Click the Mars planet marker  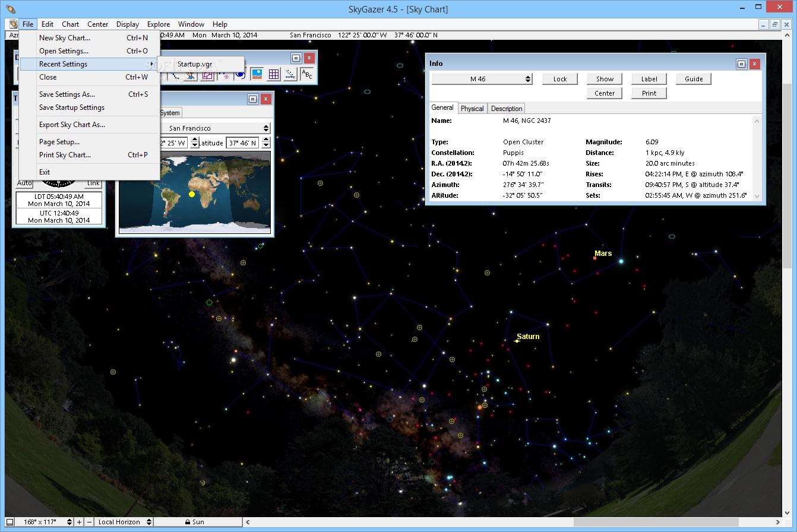[595, 258]
